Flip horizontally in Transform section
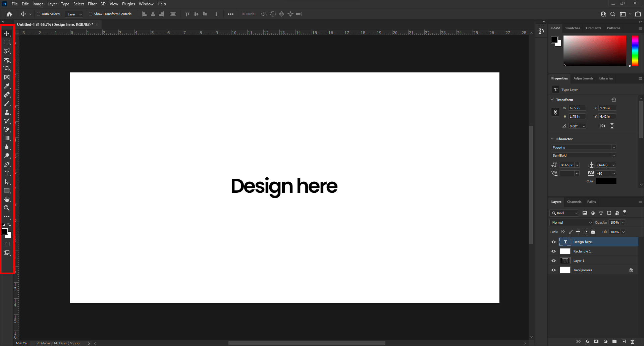This screenshot has height=346, width=644. click(x=603, y=126)
